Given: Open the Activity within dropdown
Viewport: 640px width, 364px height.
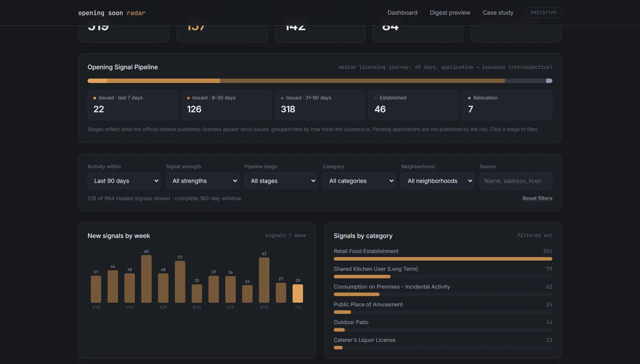Looking at the screenshot, I should coord(124,181).
